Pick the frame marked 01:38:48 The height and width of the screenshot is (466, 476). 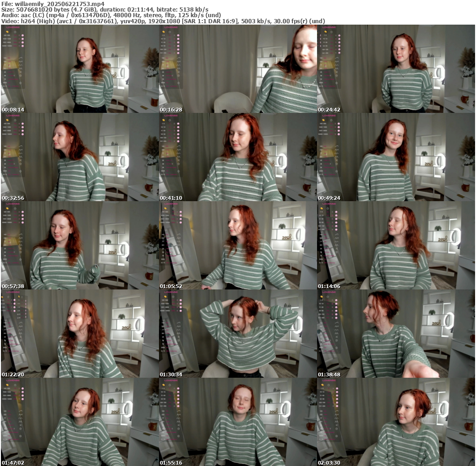click(396, 334)
